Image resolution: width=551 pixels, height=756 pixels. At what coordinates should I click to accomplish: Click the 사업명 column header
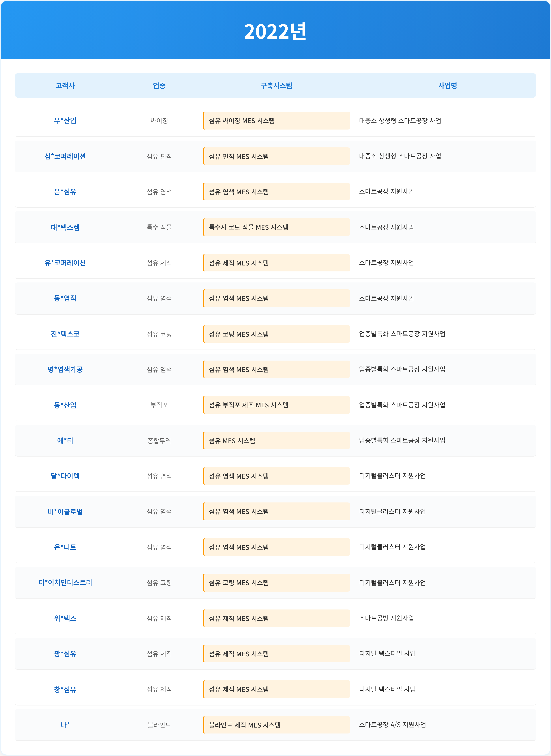pyautogui.click(x=447, y=85)
